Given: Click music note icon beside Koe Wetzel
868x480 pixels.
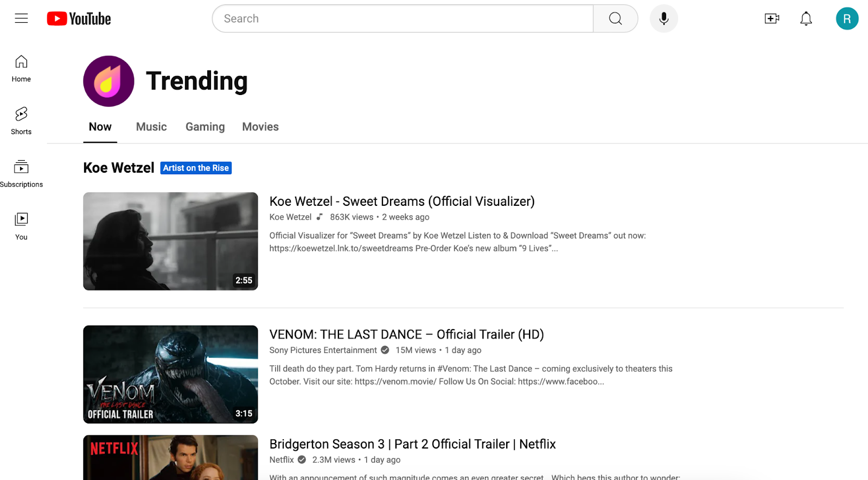Looking at the screenshot, I should (x=320, y=217).
